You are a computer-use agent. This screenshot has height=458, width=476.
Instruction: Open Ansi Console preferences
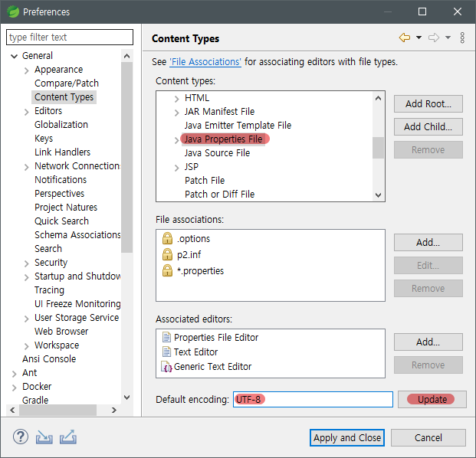click(x=49, y=358)
